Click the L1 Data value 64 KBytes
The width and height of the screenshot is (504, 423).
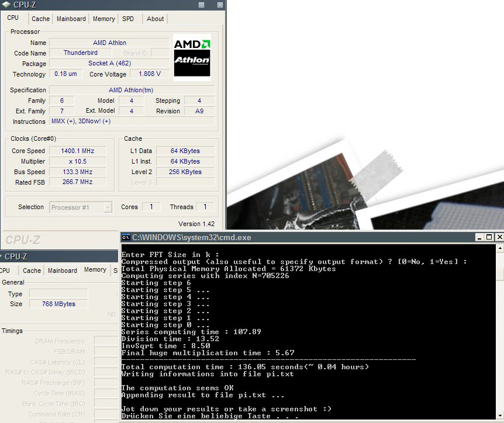point(185,151)
